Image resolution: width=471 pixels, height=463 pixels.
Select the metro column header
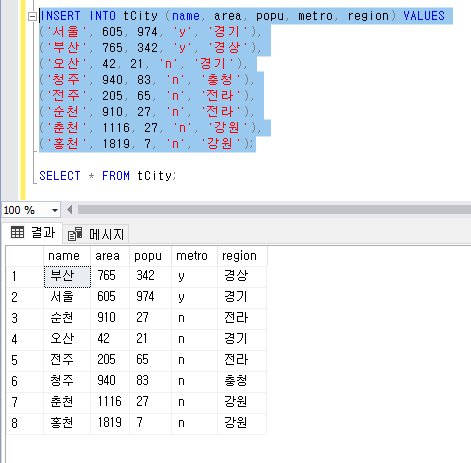[194, 256]
